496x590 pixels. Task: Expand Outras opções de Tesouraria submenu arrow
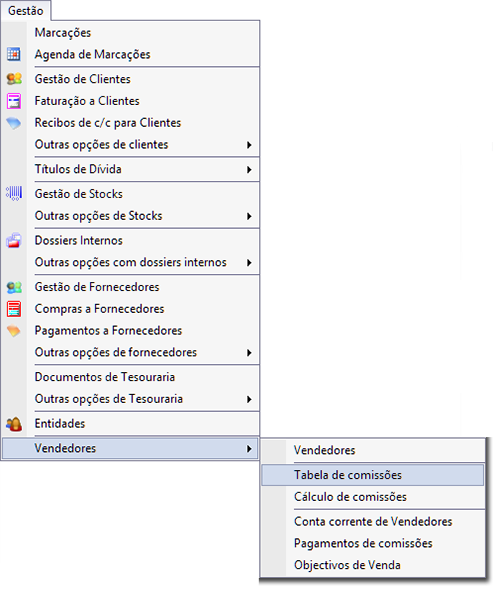(249, 399)
